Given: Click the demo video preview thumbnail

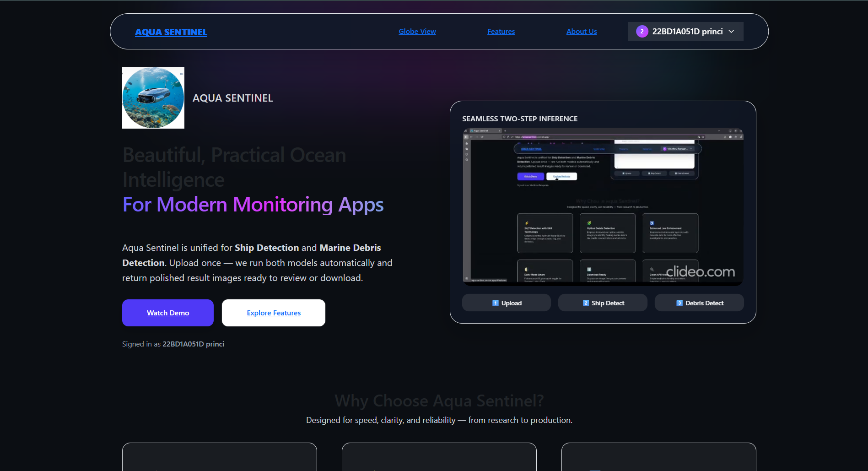Looking at the screenshot, I should (x=603, y=207).
